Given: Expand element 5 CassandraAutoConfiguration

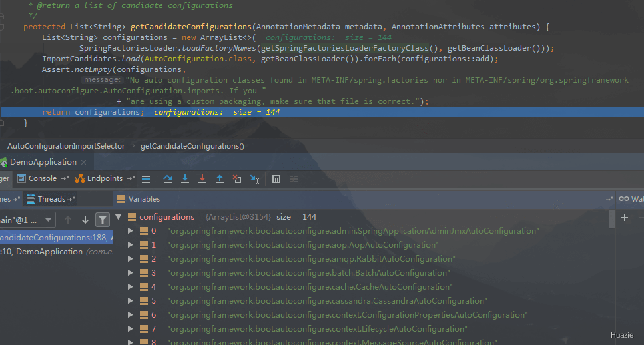Looking at the screenshot, I should 130,300.
